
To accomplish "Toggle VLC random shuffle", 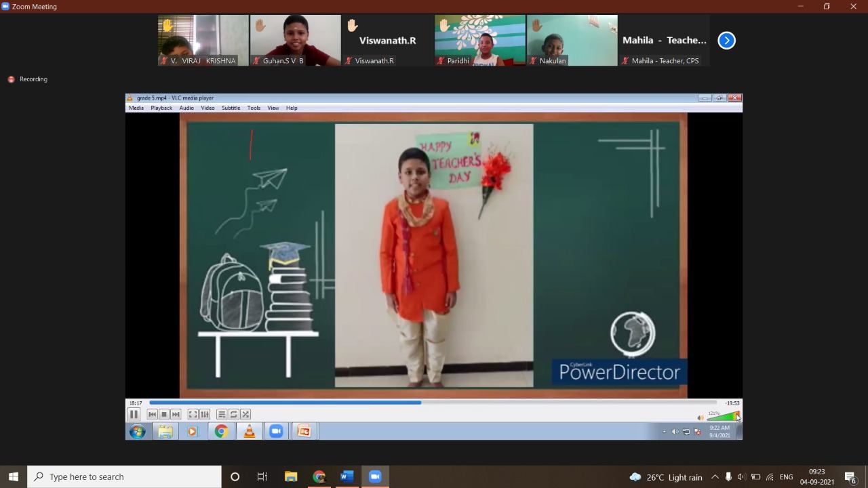I will [245, 414].
